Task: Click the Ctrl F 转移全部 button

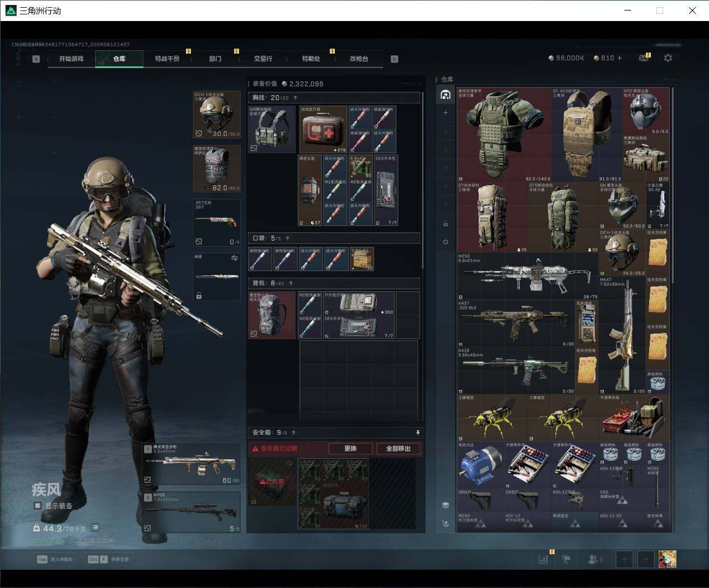Action: pyautogui.click(x=108, y=559)
